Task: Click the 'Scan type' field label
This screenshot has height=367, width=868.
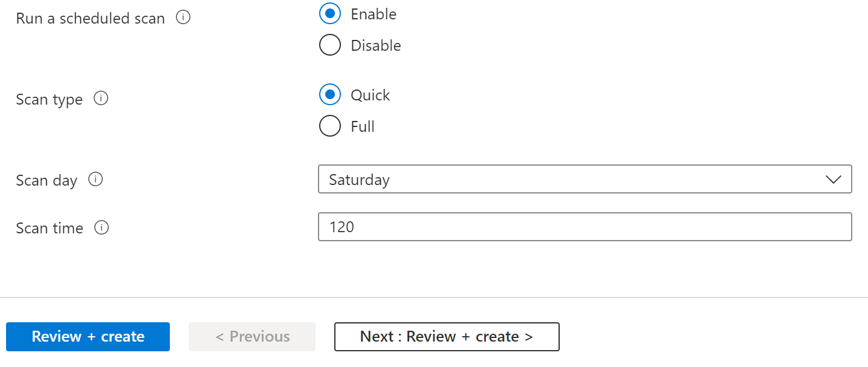Action: [50, 99]
